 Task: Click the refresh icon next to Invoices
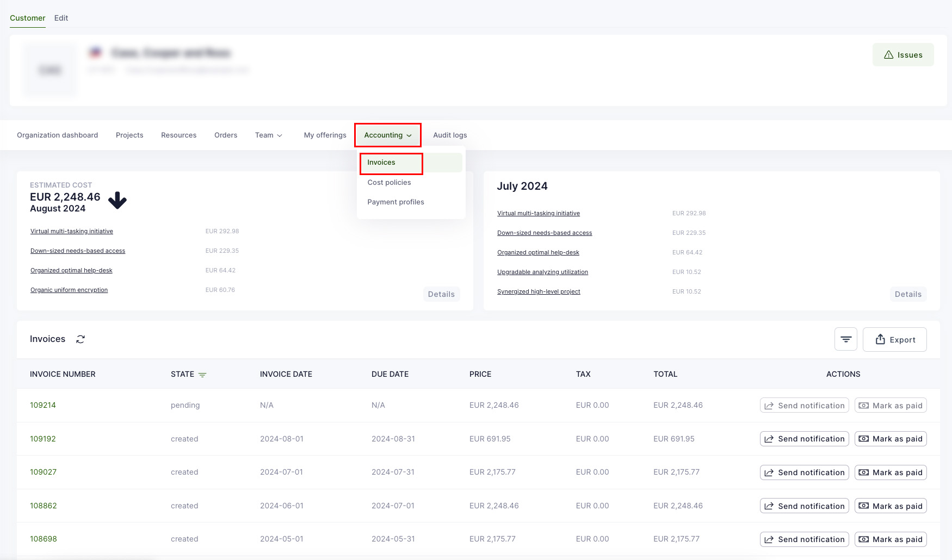point(81,339)
